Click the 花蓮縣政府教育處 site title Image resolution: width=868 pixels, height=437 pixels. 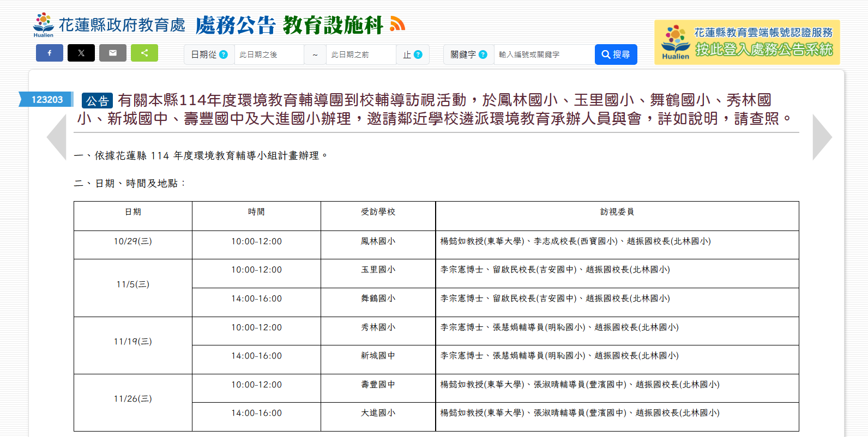122,25
